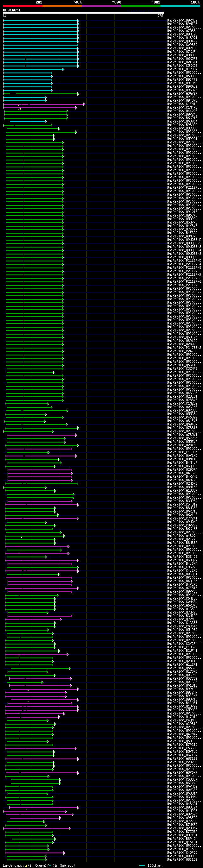203x868 pixels.
Task: Select the UniRef100_Q5DFJ3 label
Action: point(182,741)
